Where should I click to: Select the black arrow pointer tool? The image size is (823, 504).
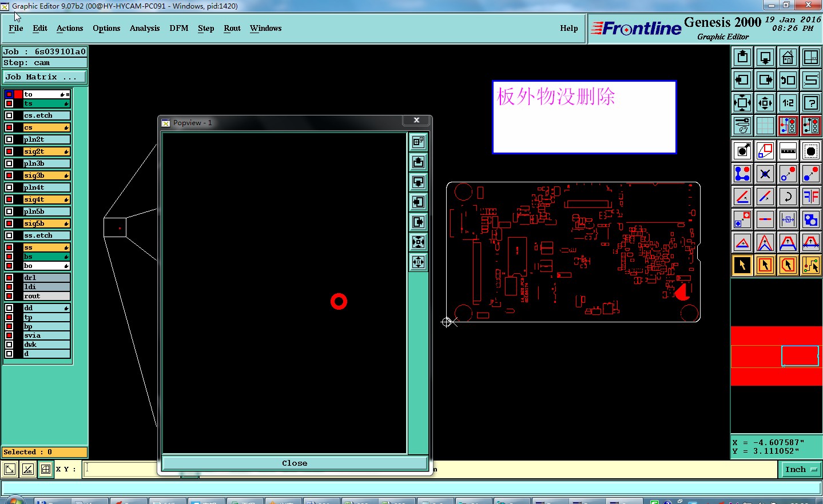tap(742, 265)
